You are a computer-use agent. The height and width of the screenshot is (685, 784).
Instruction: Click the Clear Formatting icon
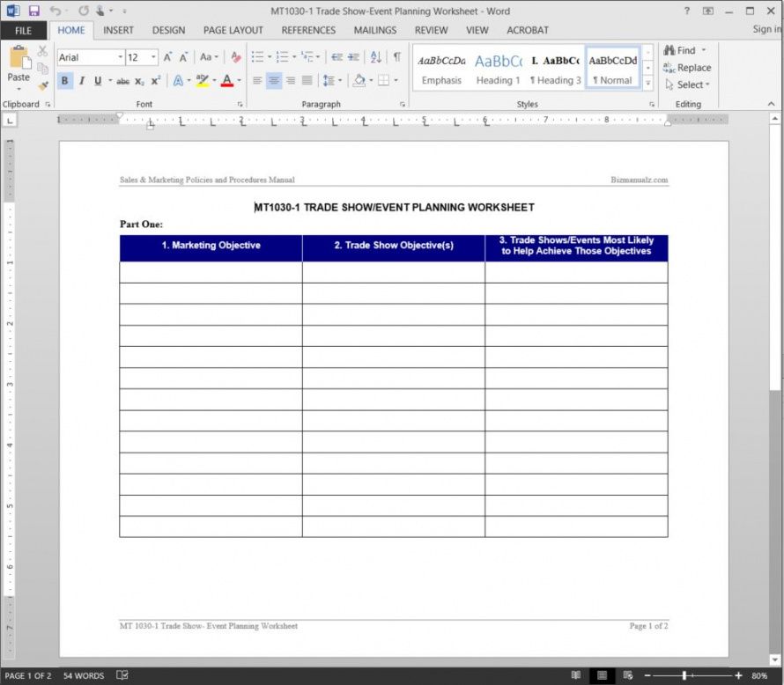coord(235,57)
